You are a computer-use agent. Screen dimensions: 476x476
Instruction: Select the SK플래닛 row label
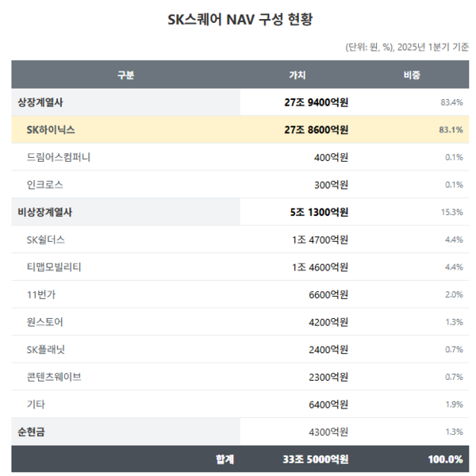coord(45,349)
